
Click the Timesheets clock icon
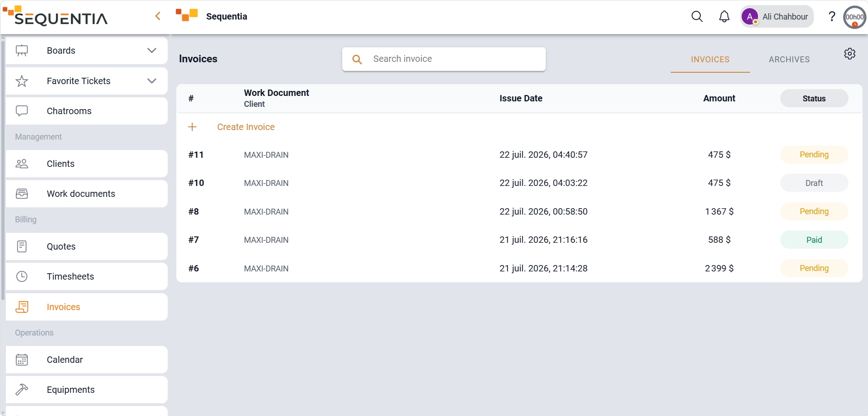pos(22,276)
